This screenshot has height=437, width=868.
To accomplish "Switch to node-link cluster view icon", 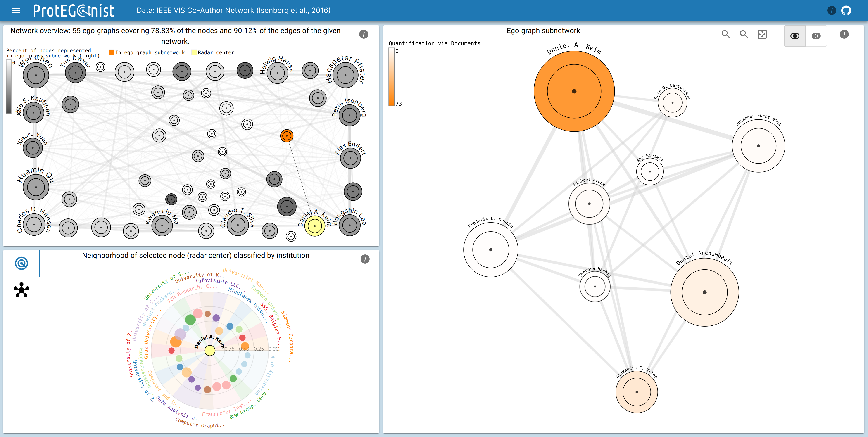I will click(21, 290).
